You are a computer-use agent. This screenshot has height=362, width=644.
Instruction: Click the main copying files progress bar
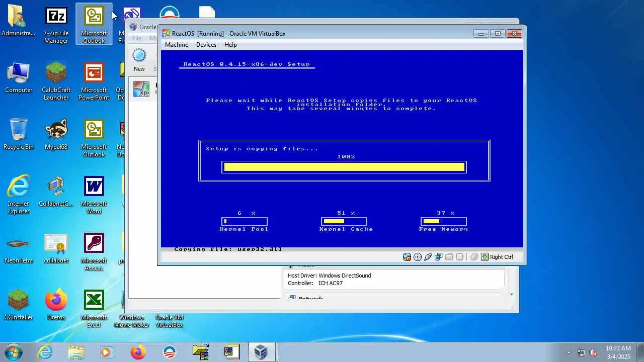tap(344, 167)
